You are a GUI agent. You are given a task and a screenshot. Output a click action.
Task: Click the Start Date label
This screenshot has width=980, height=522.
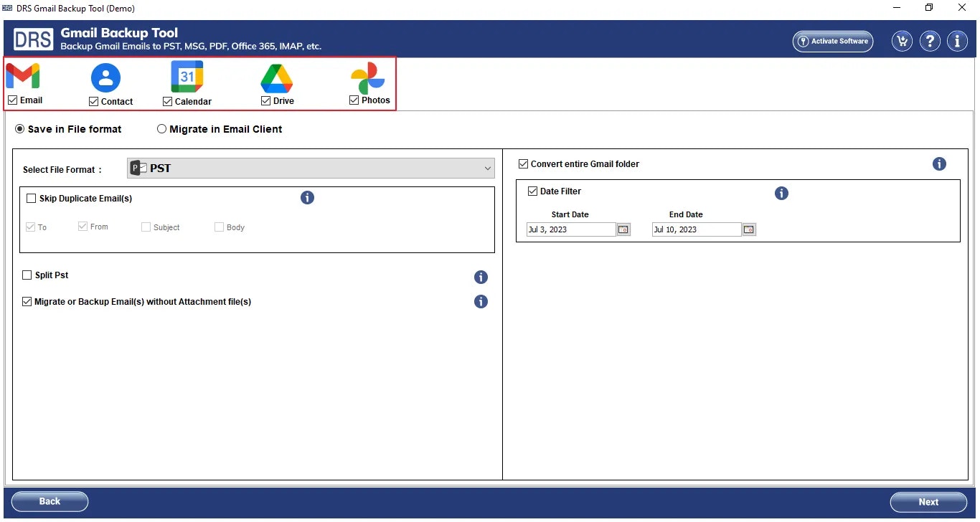point(570,214)
